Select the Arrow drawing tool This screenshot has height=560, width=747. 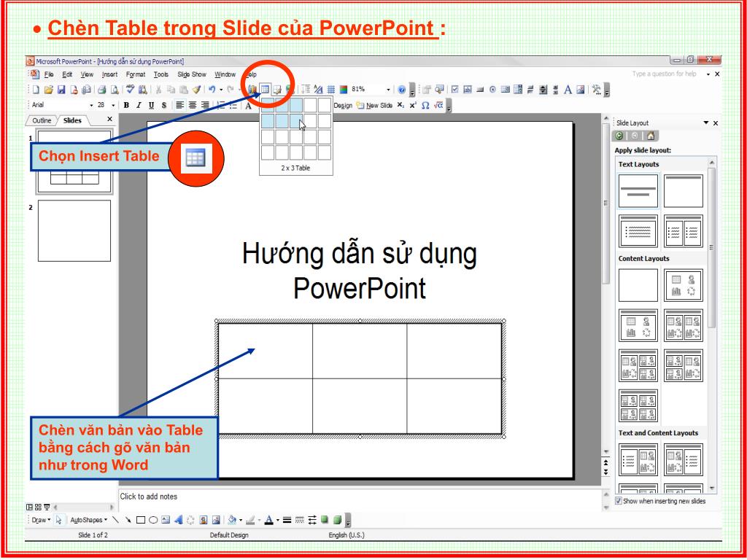click(x=128, y=520)
